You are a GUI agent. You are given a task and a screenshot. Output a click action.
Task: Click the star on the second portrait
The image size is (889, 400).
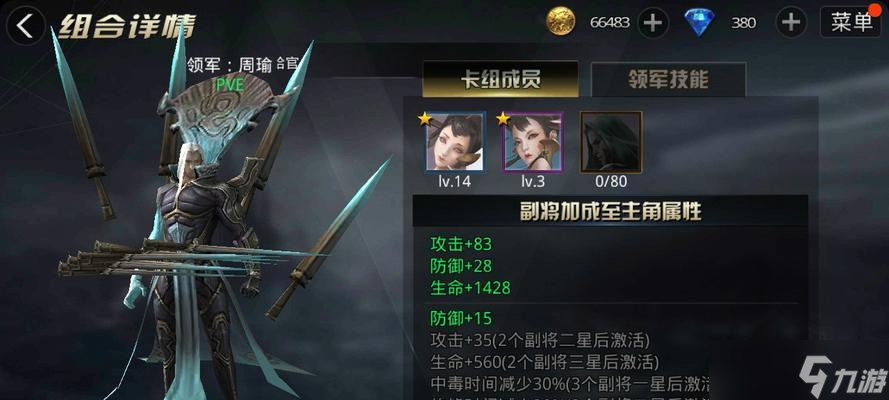(x=502, y=118)
